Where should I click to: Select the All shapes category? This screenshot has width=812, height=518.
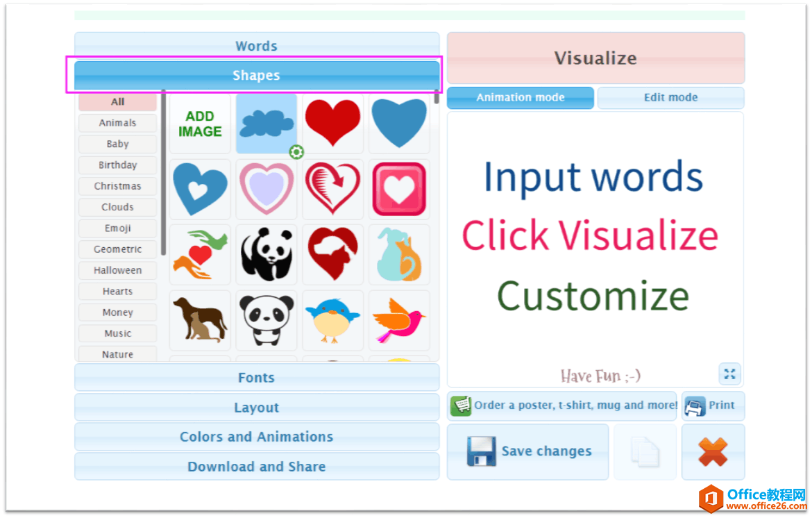point(117,101)
